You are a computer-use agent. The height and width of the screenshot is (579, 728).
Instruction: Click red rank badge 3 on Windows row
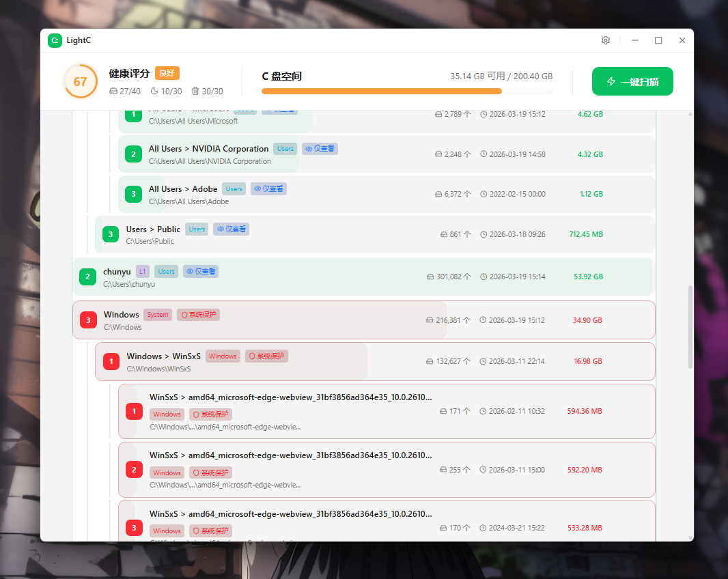click(88, 320)
